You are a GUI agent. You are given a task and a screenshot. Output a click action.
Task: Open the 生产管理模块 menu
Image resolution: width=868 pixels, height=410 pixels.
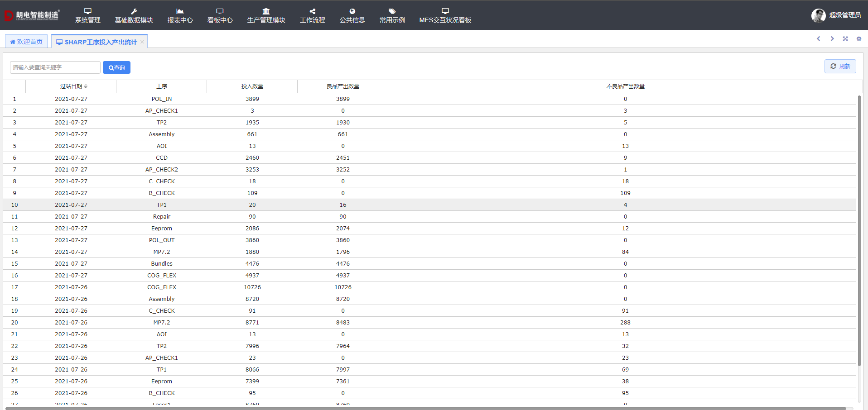(266, 15)
